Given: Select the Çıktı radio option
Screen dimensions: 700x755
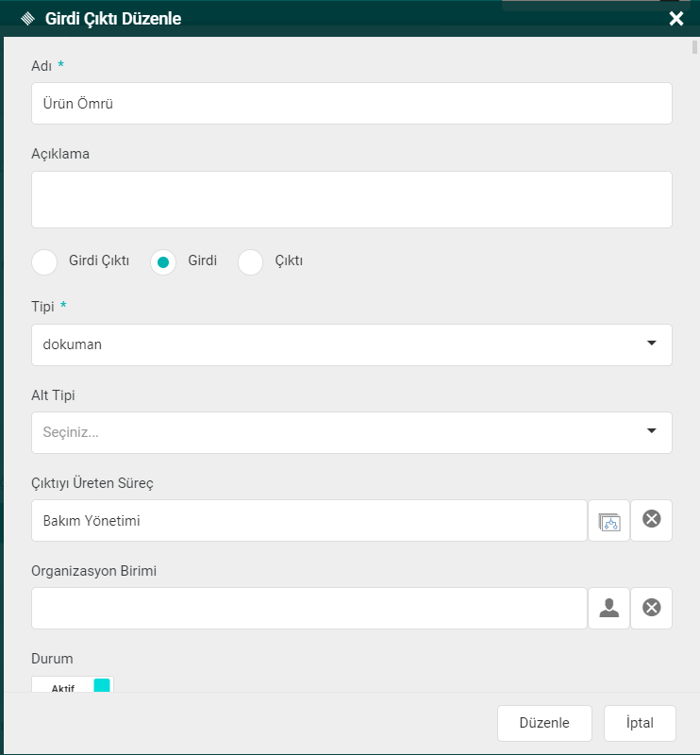Looking at the screenshot, I should [x=250, y=261].
